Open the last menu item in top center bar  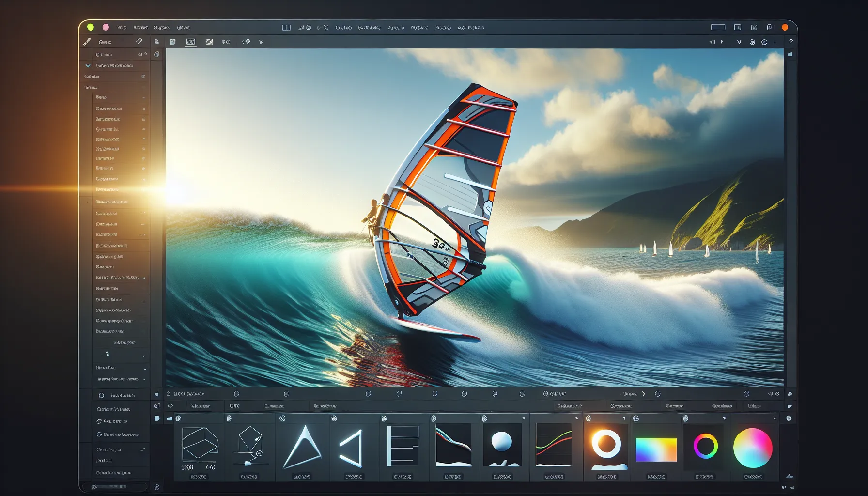tap(470, 28)
